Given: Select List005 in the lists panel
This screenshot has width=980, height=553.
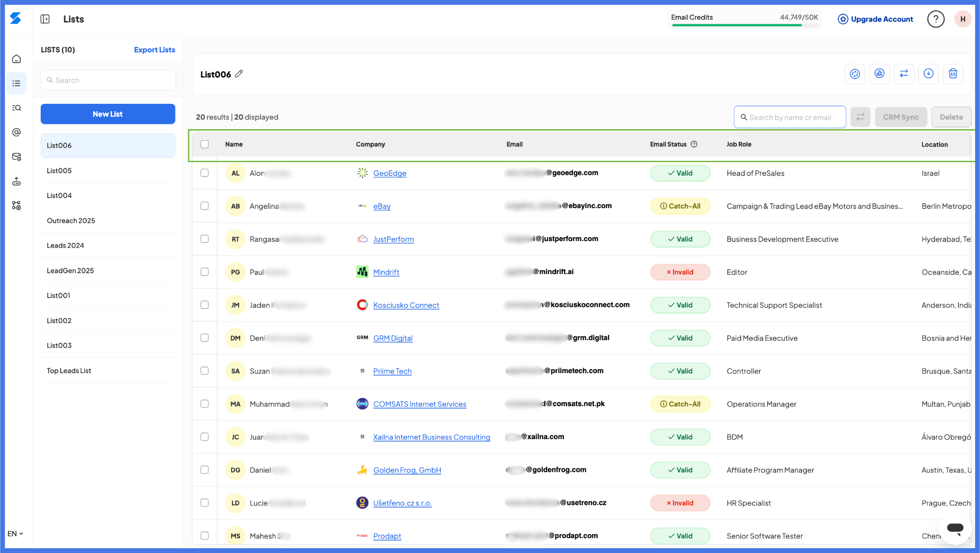Looking at the screenshot, I should click(x=108, y=170).
